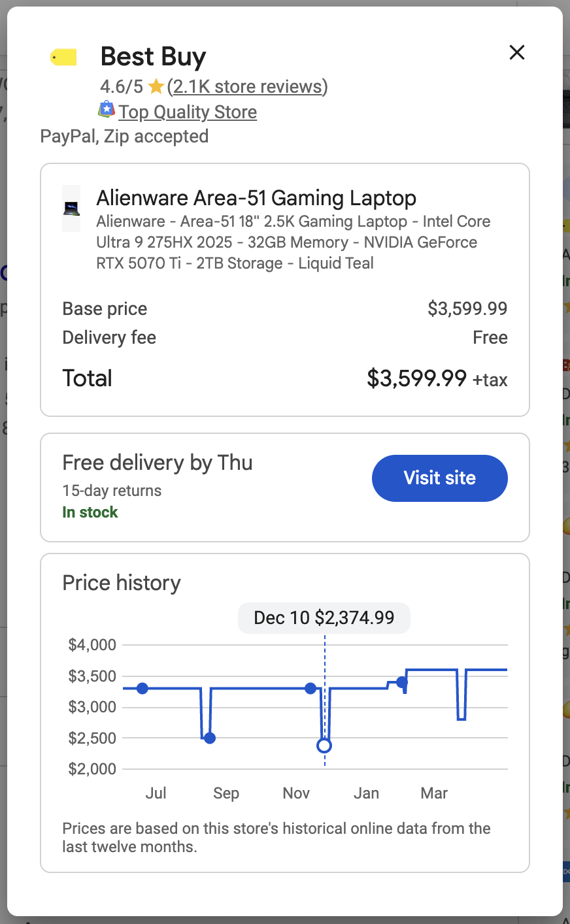Click the July price point on chart
The image size is (570, 924).
(x=142, y=688)
